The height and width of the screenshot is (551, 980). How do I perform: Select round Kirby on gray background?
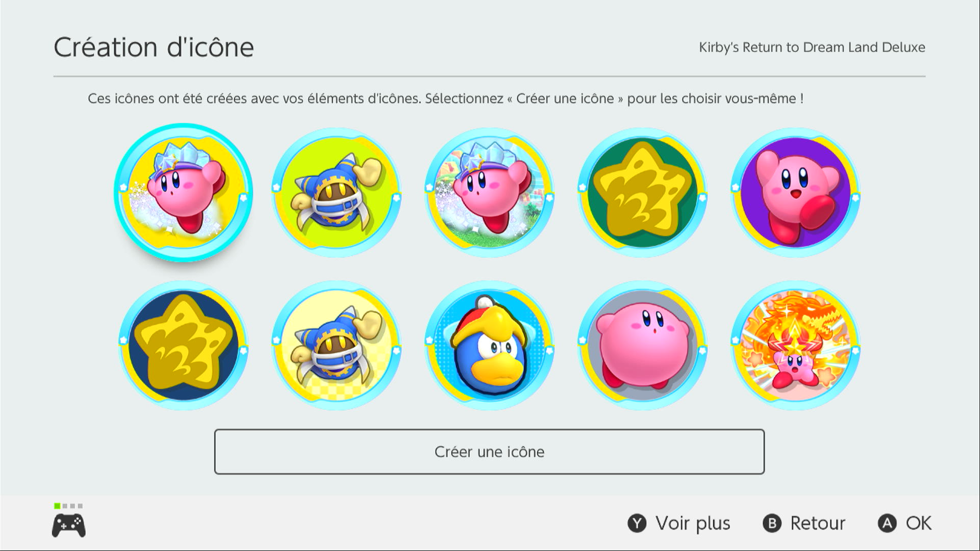(x=642, y=346)
